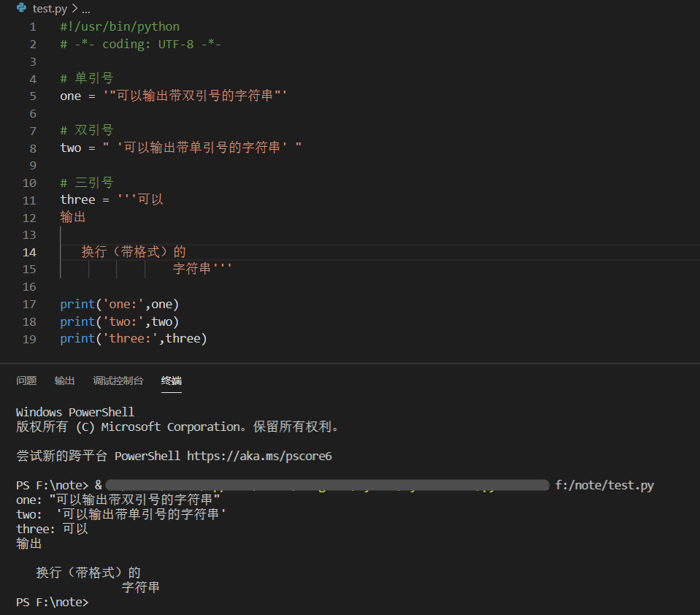
Task: Click the 'three' argument in the last print
Action: pyautogui.click(x=185, y=339)
